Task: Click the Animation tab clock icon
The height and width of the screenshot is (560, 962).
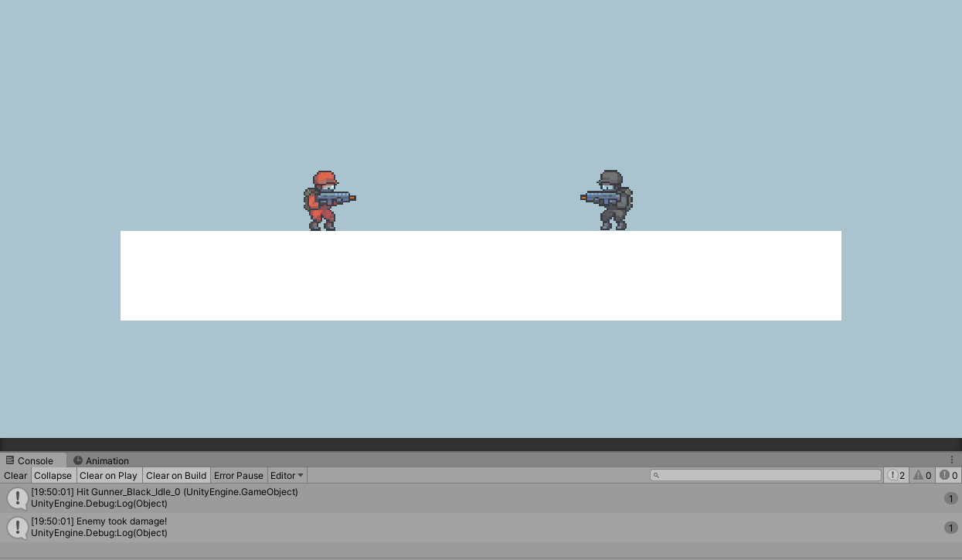Action: pos(78,460)
